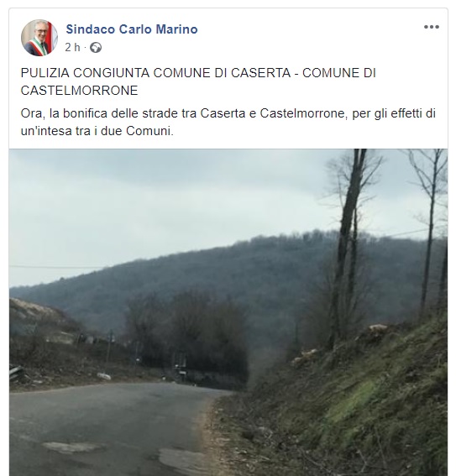Open the post via the 2 h timestamp
456x476 pixels.
[72, 47]
